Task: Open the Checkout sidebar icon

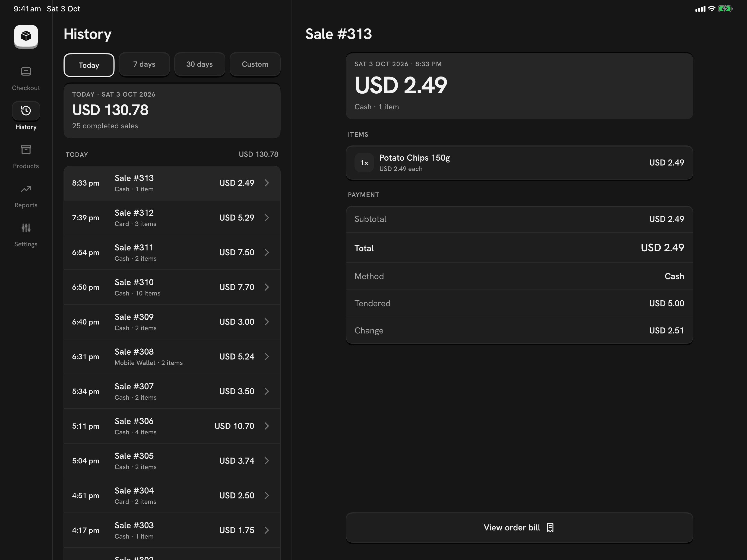Action: (26, 72)
